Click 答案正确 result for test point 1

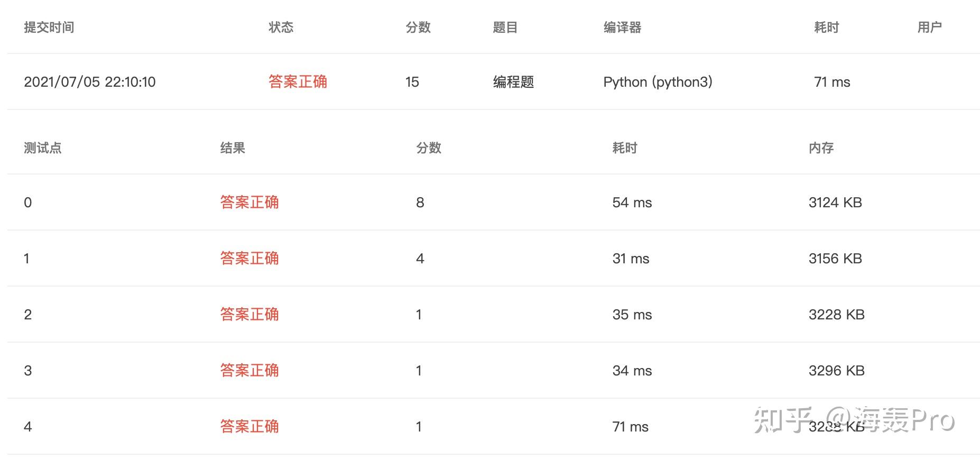[249, 259]
